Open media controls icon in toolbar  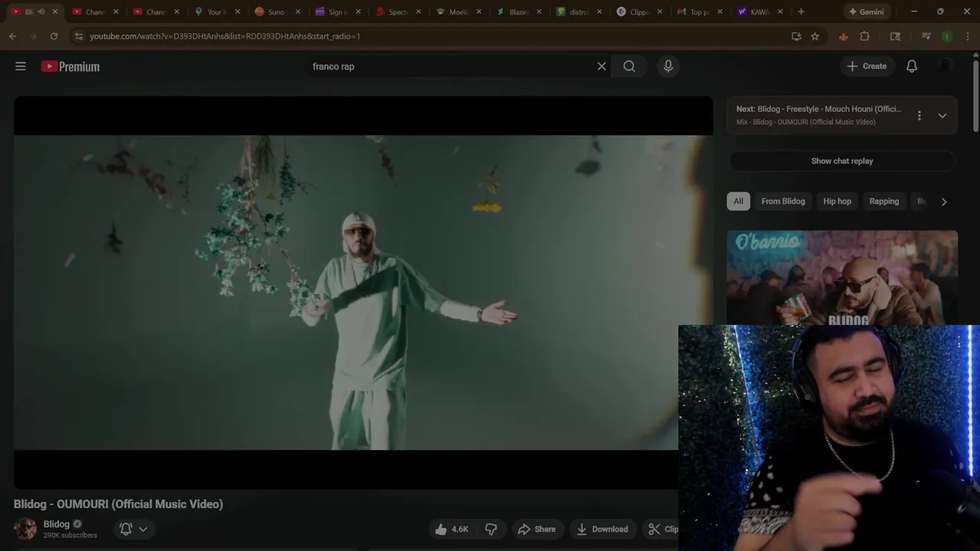pos(926,36)
